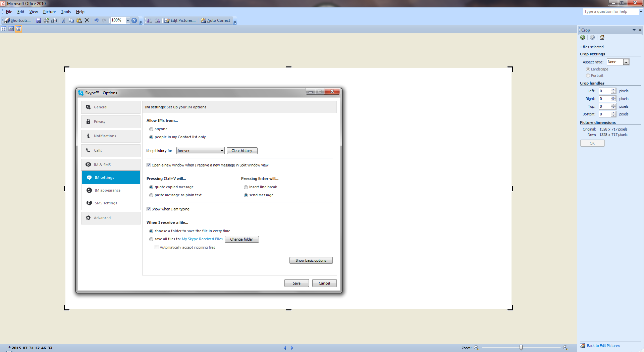Click the OK button in the Crop pane
The width and height of the screenshot is (644, 352).
click(x=592, y=143)
